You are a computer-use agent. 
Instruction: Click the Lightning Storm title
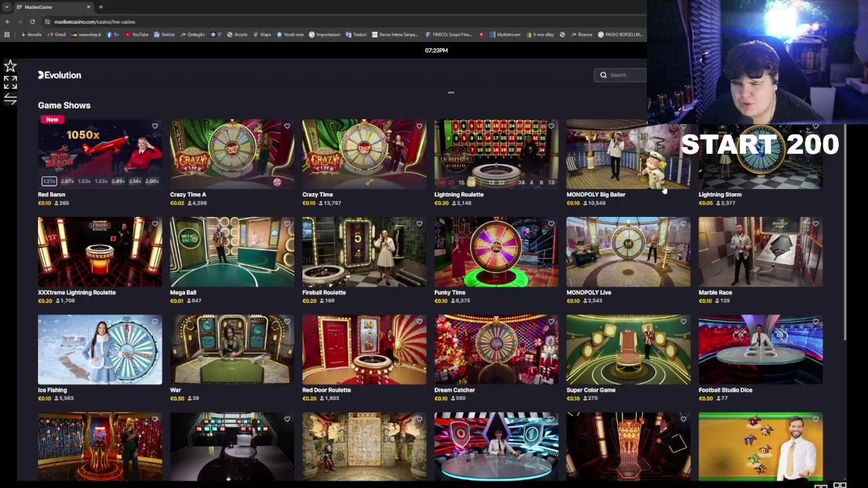720,195
